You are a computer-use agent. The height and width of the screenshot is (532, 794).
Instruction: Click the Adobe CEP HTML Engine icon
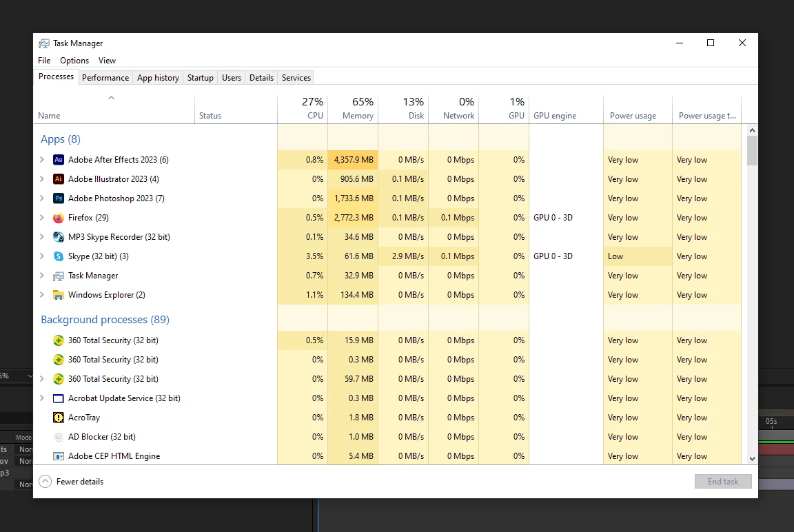(58, 456)
